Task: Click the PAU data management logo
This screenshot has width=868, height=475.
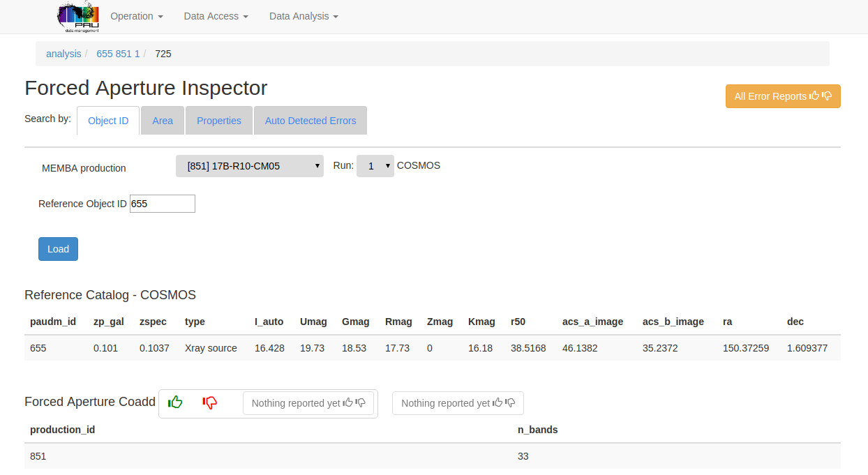Action: point(78,17)
